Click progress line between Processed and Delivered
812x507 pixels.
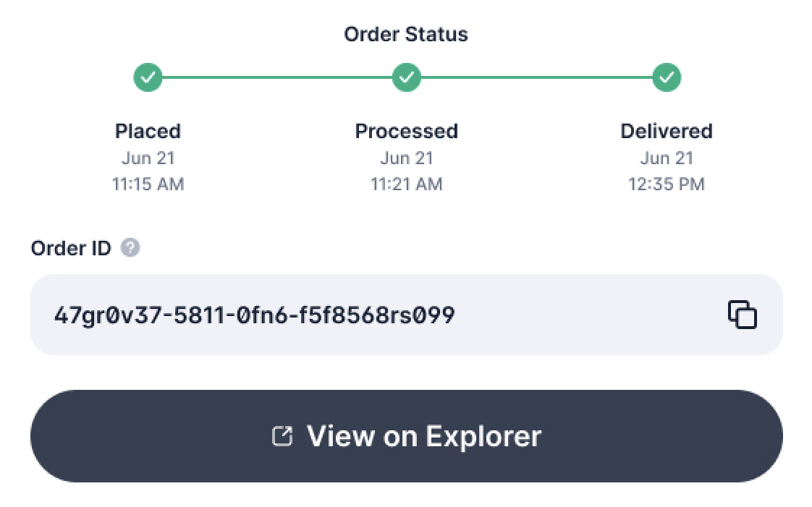point(536,77)
